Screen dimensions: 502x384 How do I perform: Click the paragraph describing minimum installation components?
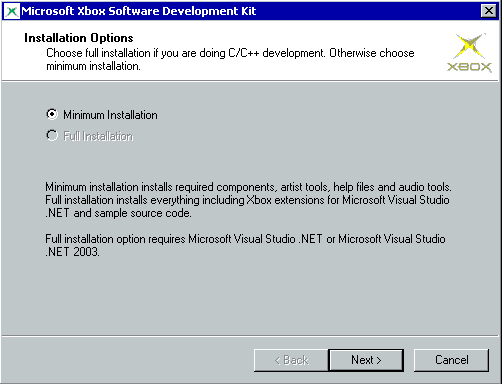pos(248,200)
